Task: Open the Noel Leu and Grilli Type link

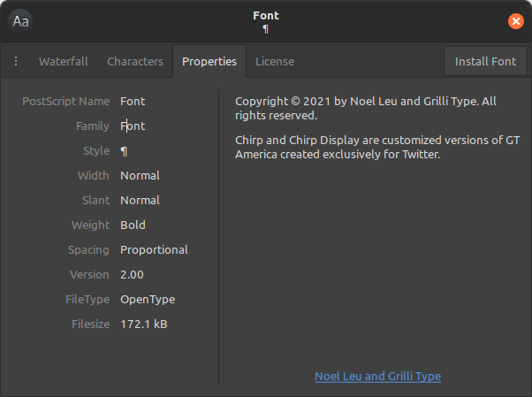Action: click(377, 377)
